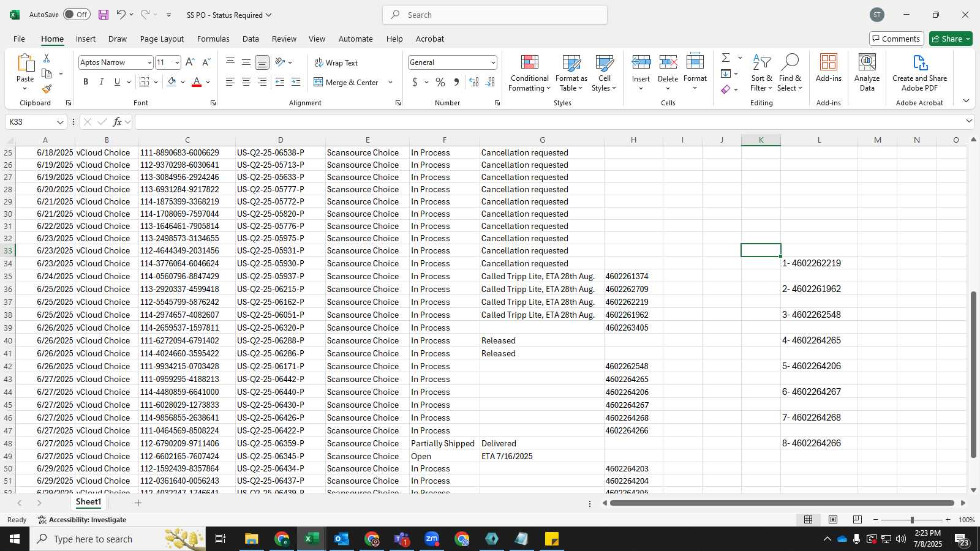Apply Percent Style number format

[x=440, y=82]
